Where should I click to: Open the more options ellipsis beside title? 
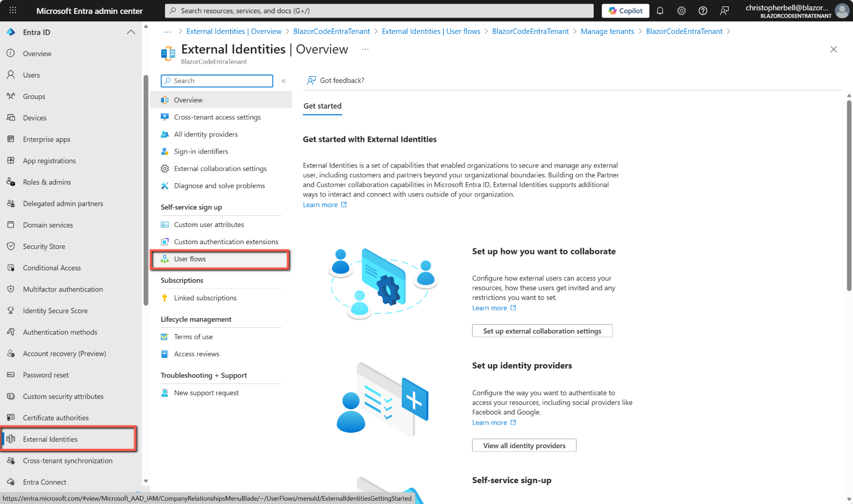(365, 49)
